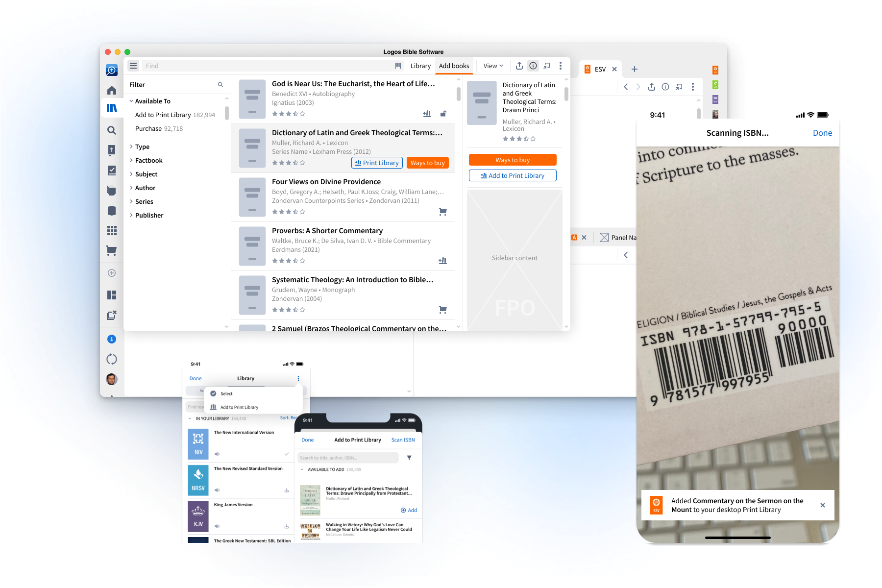The height and width of the screenshot is (588, 882).
Task: Click the mobile Search by title, author, ISBN field
Action: [x=348, y=458]
